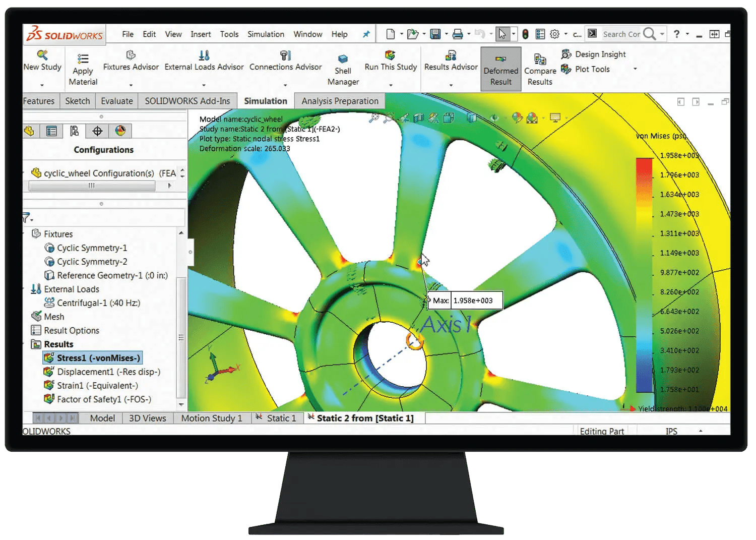Open External Loads Advisor
Screen dimensions: 756x540
click(204, 61)
